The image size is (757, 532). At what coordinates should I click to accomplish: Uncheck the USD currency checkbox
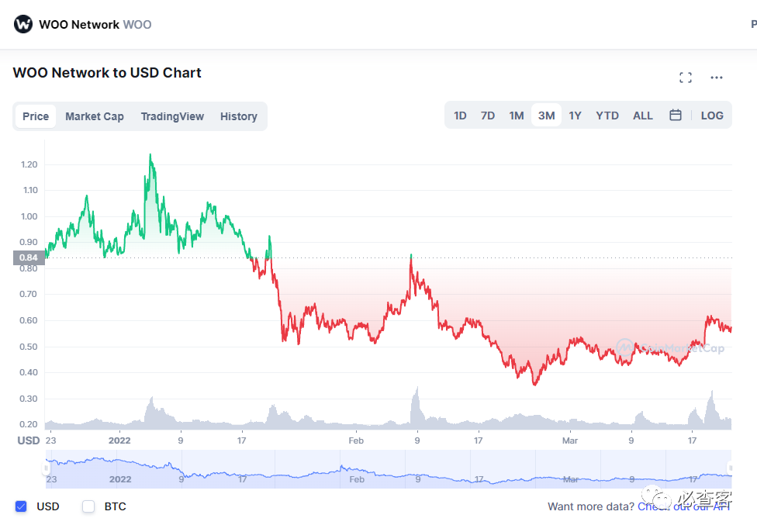pyautogui.click(x=21, y=506)
